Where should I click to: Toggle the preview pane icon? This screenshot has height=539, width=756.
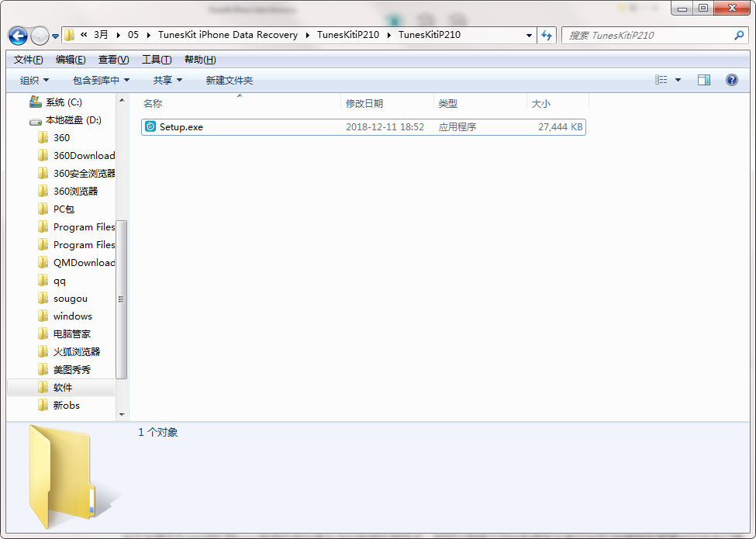pos(704,80)
